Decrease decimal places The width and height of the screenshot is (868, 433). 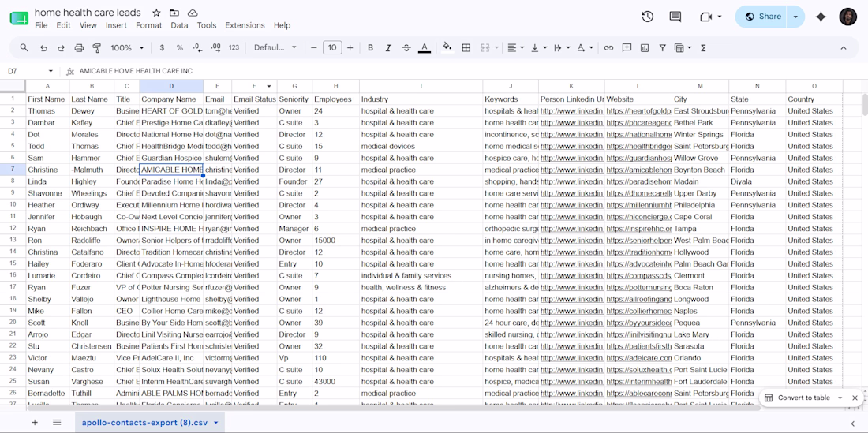pos(197,48)
